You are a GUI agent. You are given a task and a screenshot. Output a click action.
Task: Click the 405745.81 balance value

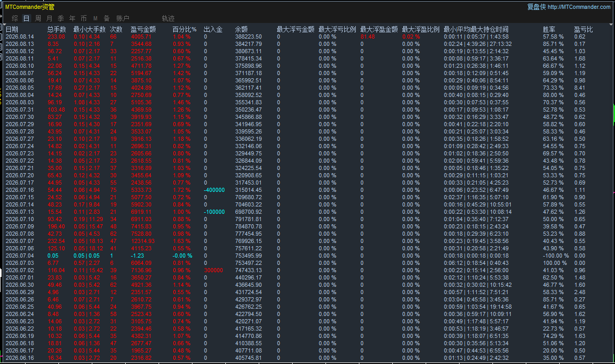[248, 358]
